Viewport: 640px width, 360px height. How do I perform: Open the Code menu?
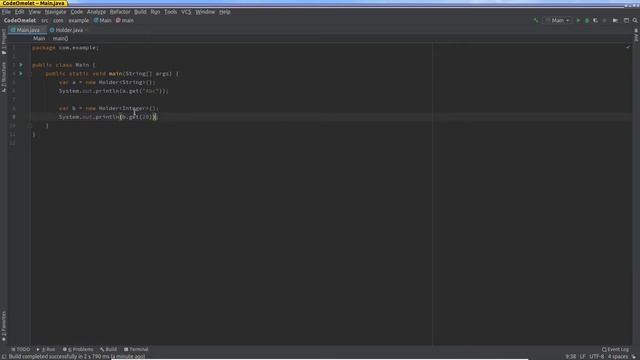[x=76, y=12]
